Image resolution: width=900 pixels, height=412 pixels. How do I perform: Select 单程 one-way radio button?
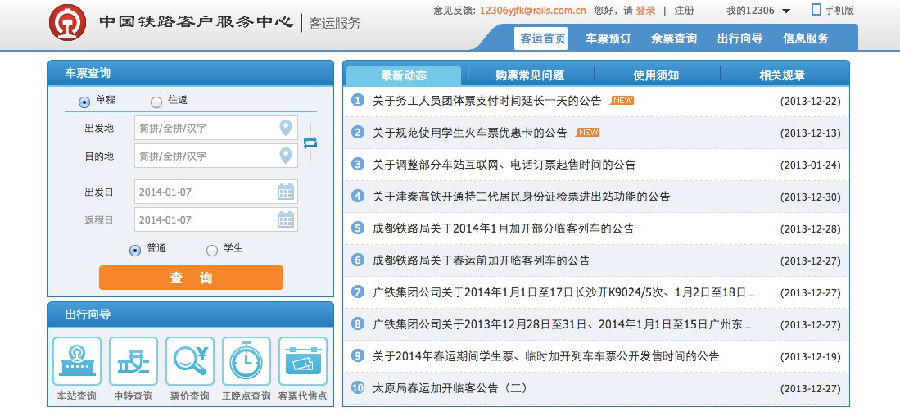(x=84, y=102)
